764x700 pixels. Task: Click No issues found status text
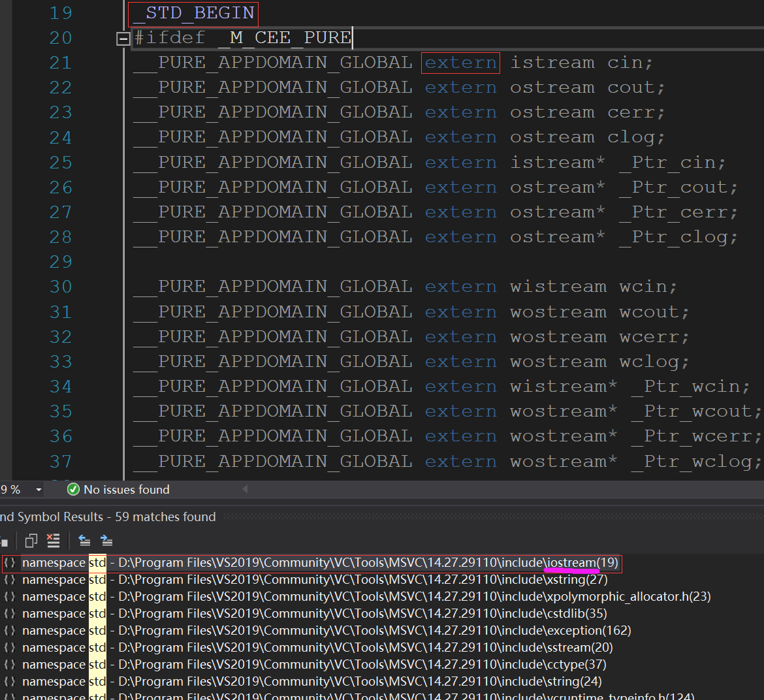click(127, 490)
